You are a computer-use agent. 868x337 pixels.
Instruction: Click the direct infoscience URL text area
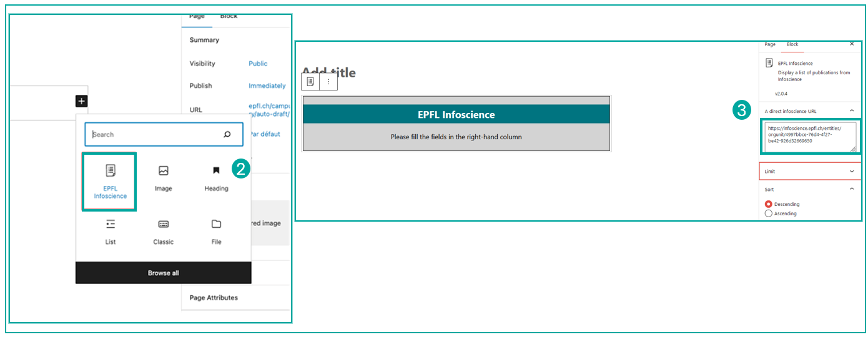coord(811,137)
